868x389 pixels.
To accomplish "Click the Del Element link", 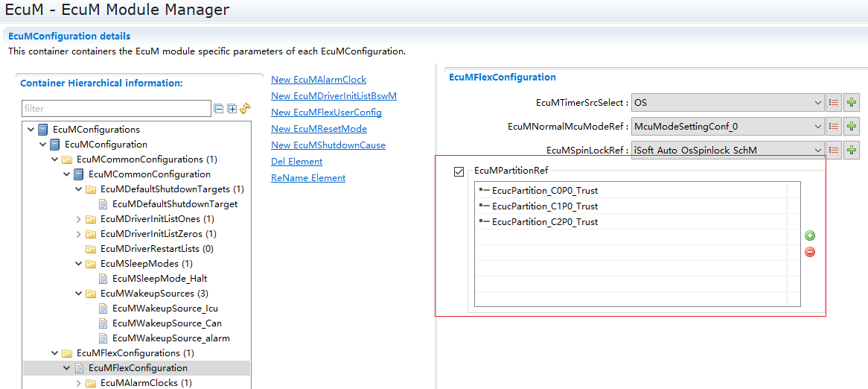I will point(296,162).
